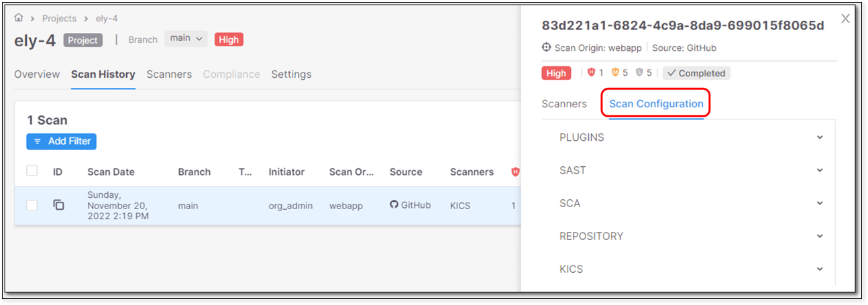Expand the KICS configuration section
The image size is (868, 305).
tap(689, 269)
